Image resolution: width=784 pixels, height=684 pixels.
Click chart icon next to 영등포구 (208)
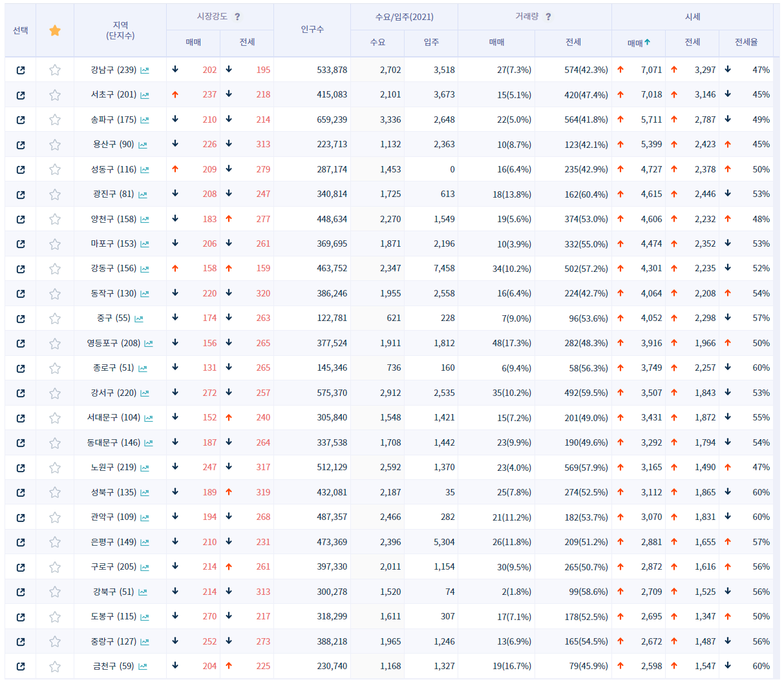[x=149, y=344]
